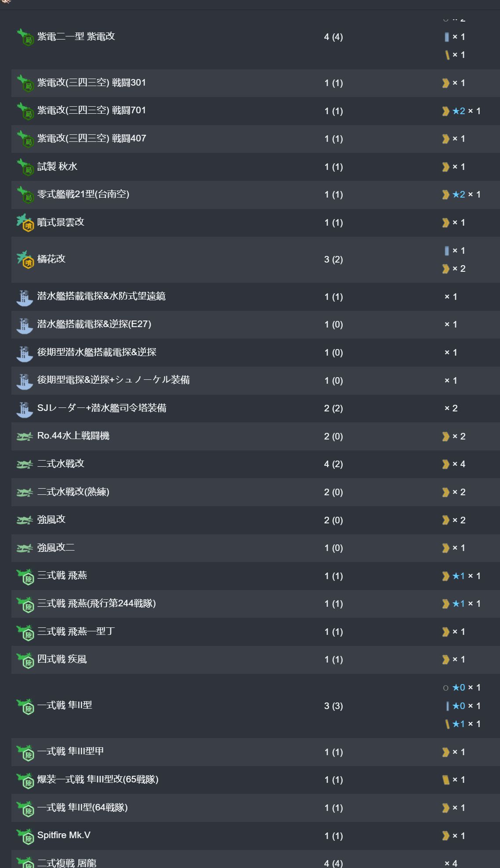The height and width of the screenshot is (868, 500).
Task: Click the seaplane icon beside 強風改二
Action: pyautogui.click(x=25, y=548)
